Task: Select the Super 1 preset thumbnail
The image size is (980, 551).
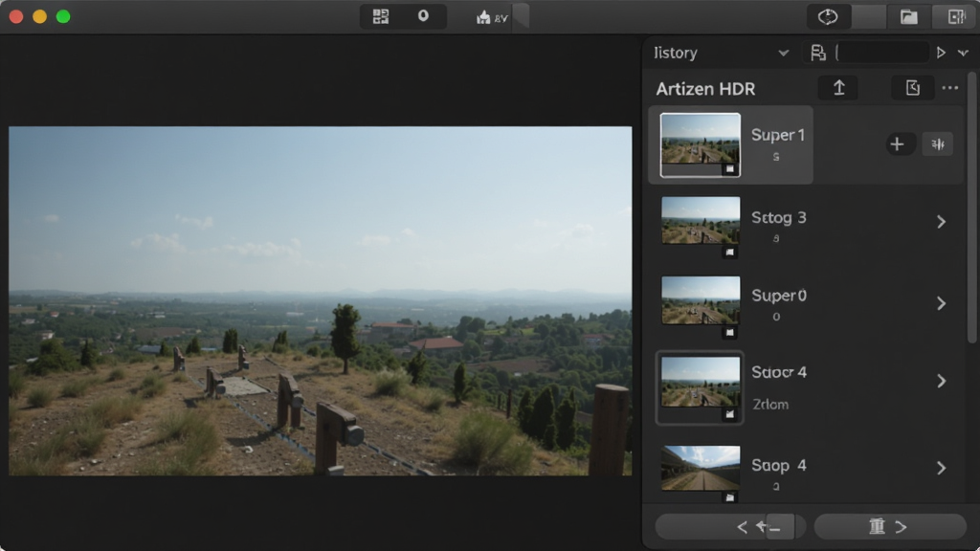Action: pos(700,145)
